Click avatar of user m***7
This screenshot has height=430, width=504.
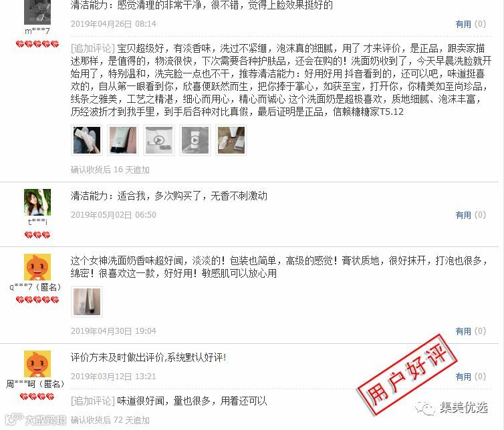pos(37,12)
